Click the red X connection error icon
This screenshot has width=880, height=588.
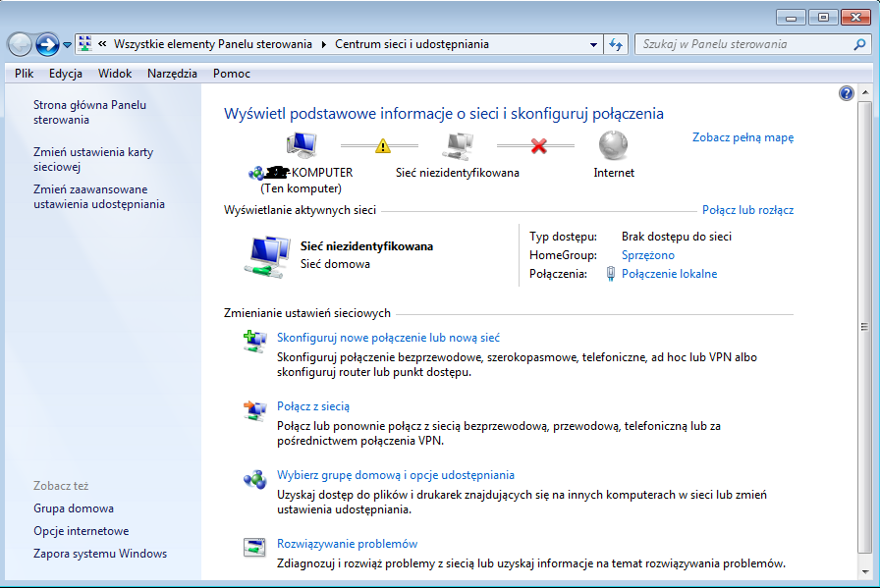[x=538, y=145]
